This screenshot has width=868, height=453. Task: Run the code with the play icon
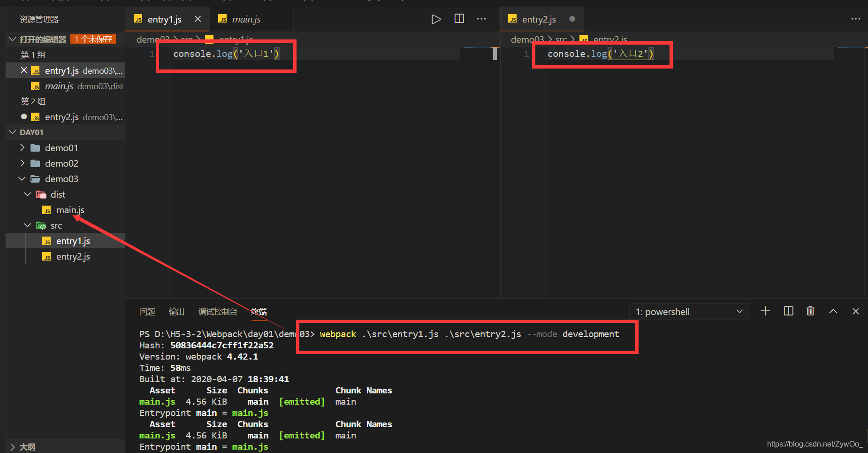[436, 19]
